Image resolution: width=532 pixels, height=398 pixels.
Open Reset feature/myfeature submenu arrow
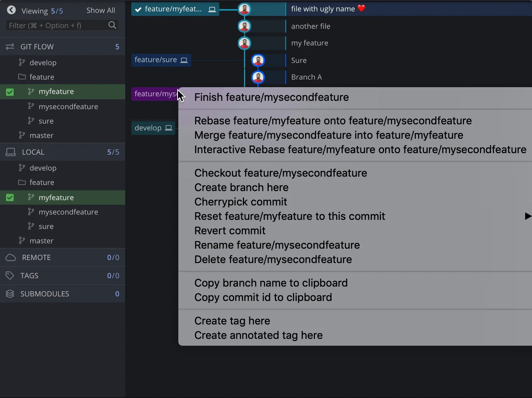coord(527,216)
